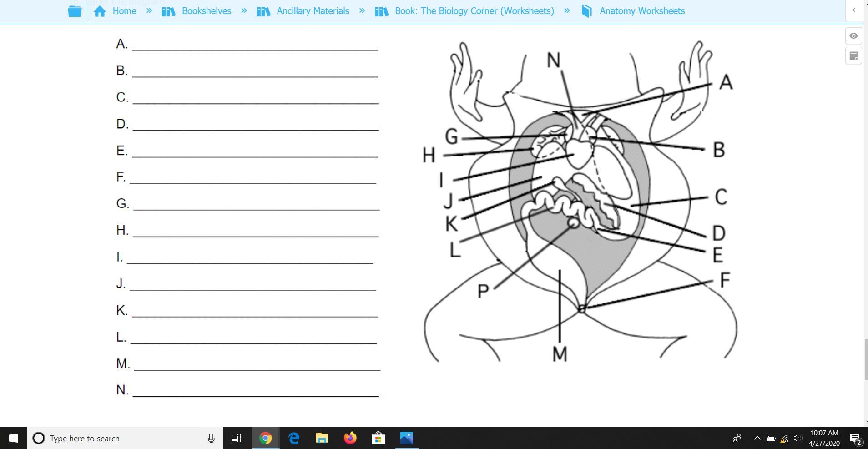Open the Photos app in the taskbar
This screenshot has height=449, width=868.
tap(407, 438)
